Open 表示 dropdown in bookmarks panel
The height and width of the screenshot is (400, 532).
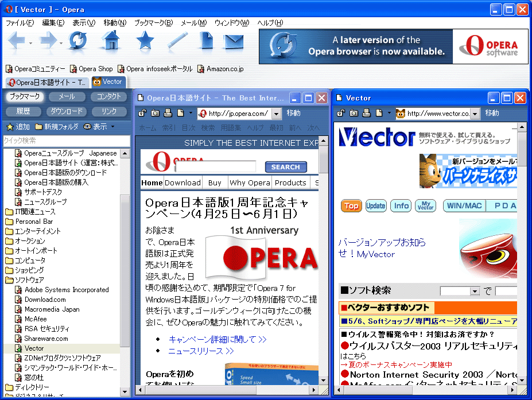pyautogui.click(x=99, y=127)
